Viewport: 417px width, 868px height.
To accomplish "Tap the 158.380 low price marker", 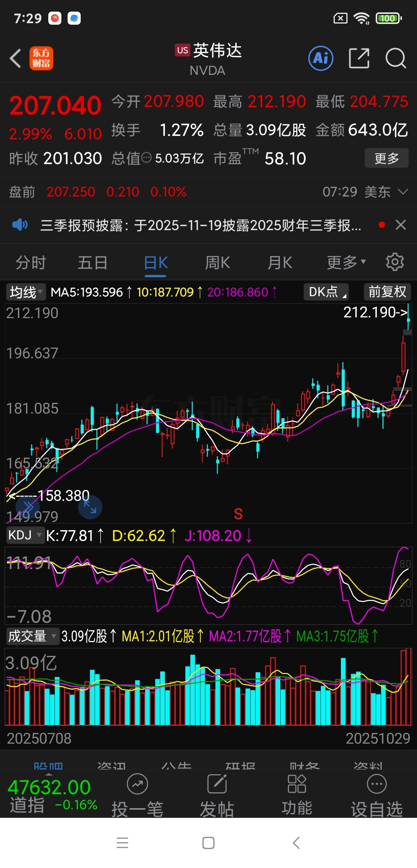I will (x=49, y=495).
